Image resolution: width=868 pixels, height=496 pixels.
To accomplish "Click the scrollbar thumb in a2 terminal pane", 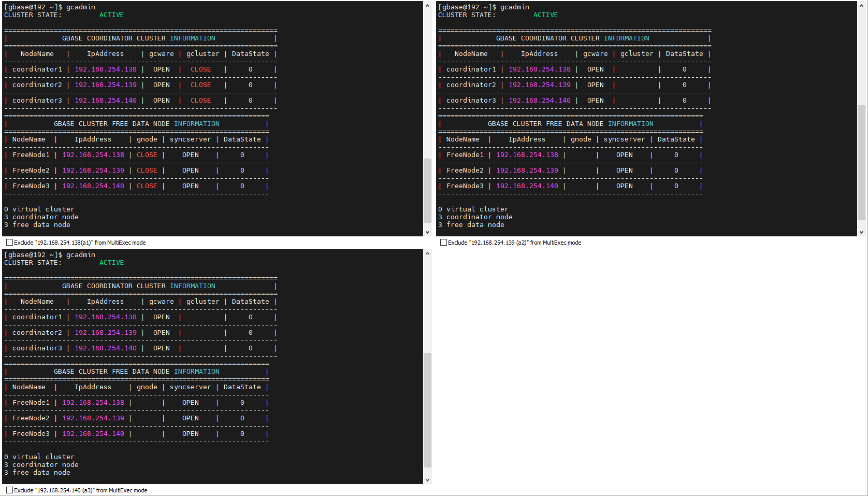I will point(861,163).
